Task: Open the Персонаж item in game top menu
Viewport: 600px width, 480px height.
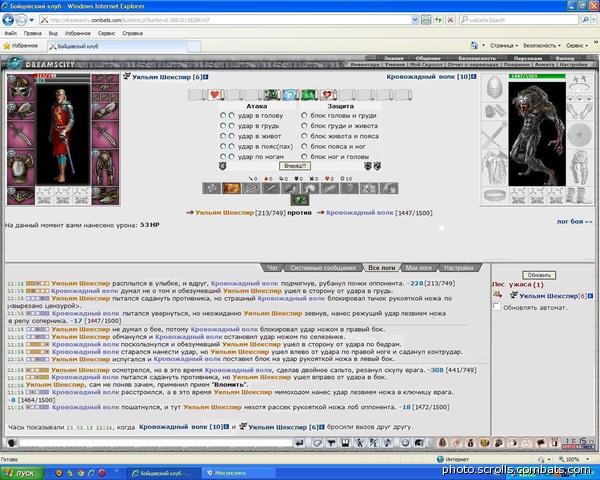Action: tap(528, 59)
